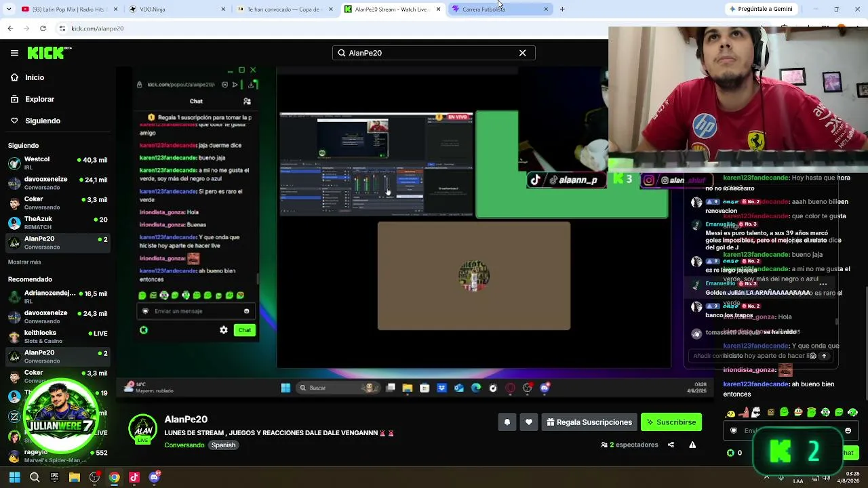Focus the popout Enviar un mensaje field

tap(196, 311)
